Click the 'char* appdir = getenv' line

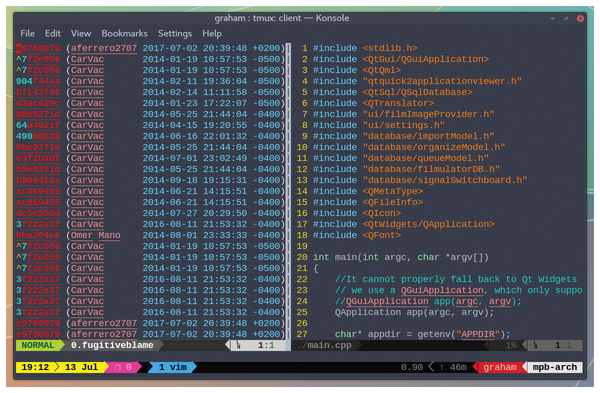click(422, 334)
